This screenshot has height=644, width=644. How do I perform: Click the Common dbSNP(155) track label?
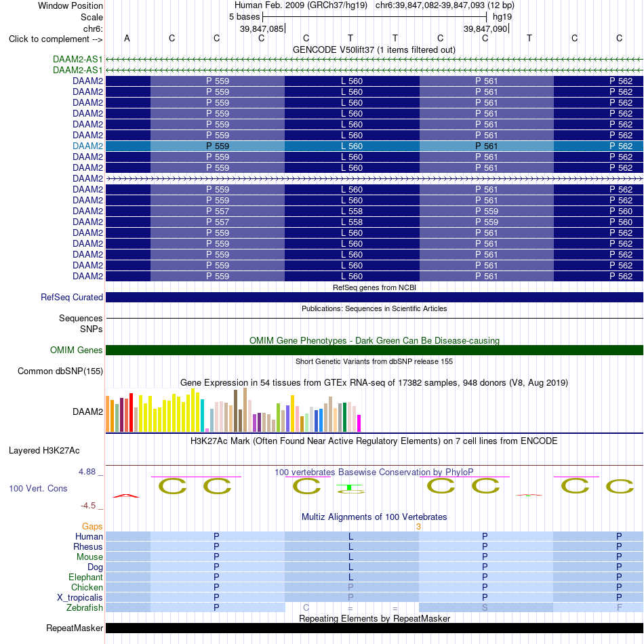click(x=60, y=371)
